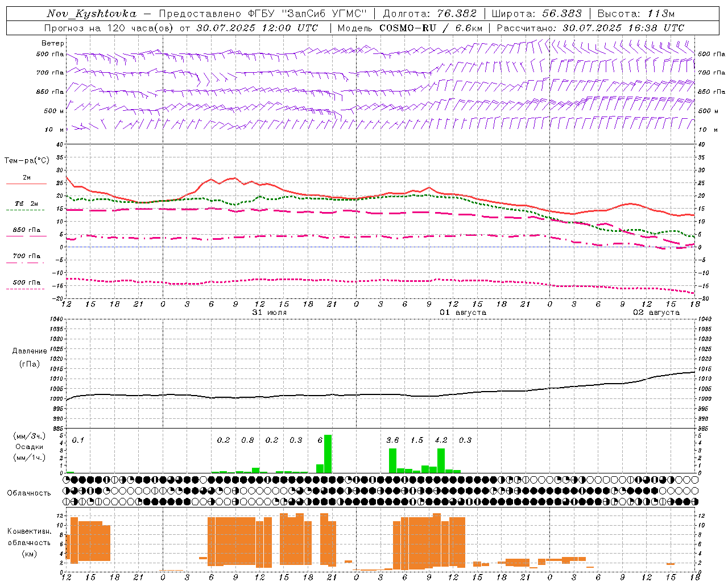This screenshot has height=582, width=728.
Task: Click the Широта: 56.383 value
Action: click(536, 14)
